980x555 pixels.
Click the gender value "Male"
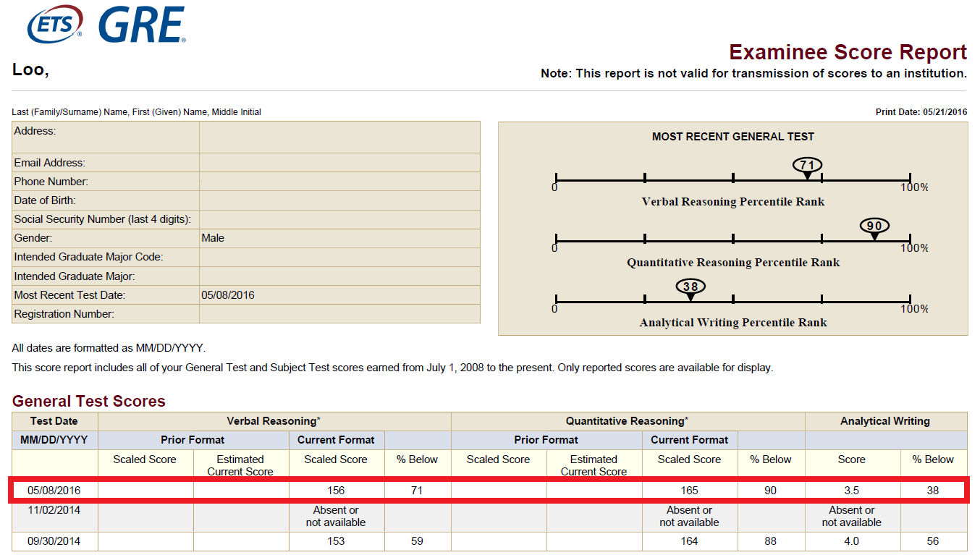coord(213,238)
